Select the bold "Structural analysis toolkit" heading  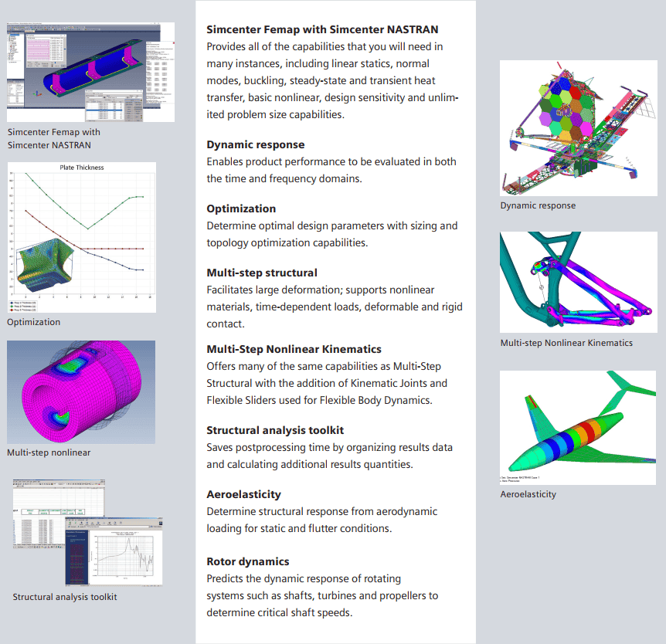275,430
